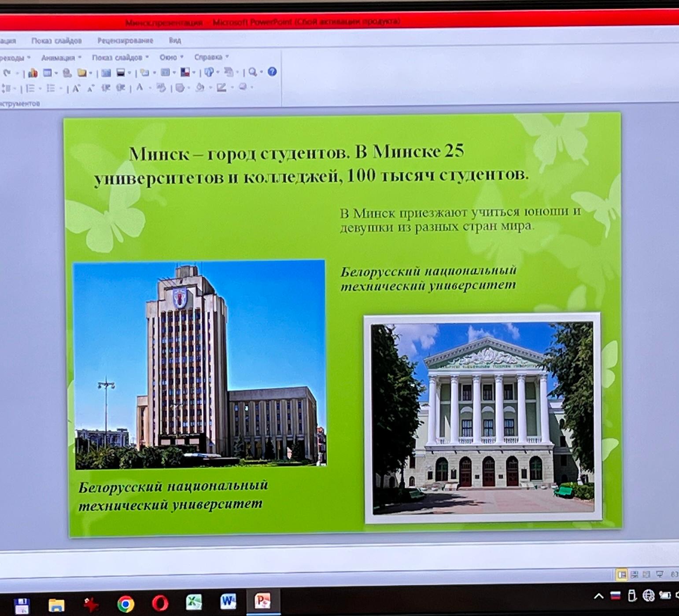Image resolution: width=679 pixels, height=616 pixels.
Task: Open the Окно dropdown menu
Action: (x=168, y=57)
